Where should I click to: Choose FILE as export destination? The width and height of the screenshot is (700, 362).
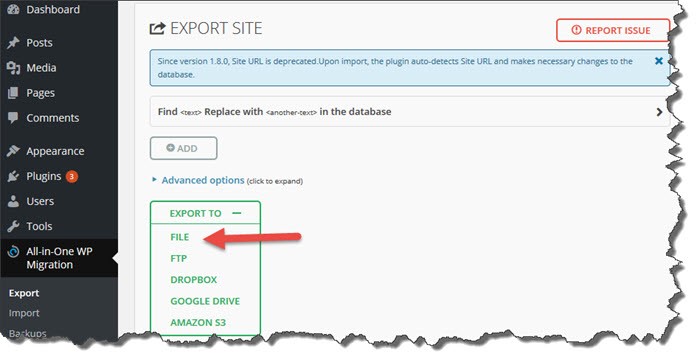click(x=180, y=237)
